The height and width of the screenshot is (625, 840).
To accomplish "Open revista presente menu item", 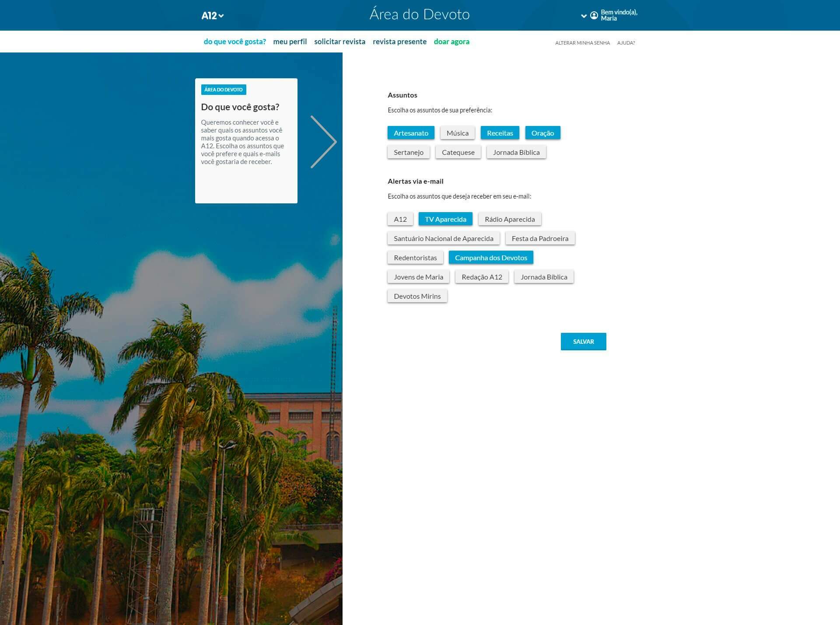I will tap(399, 42).
